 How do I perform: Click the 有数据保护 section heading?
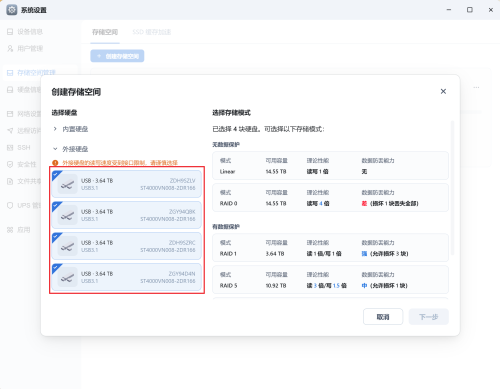click(x=226, y=226)
